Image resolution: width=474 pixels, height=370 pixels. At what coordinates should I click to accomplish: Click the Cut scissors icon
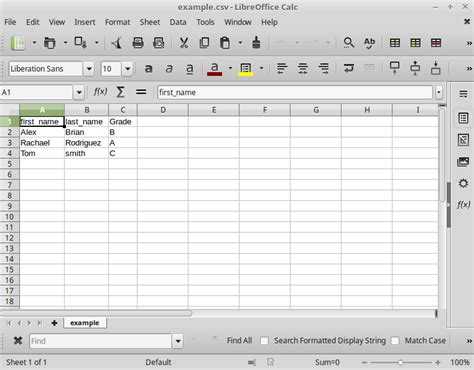click(184, 43)
